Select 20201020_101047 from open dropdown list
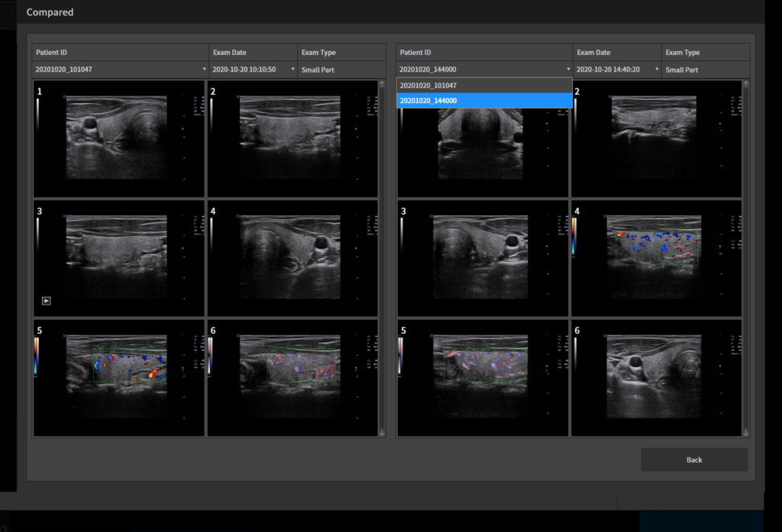This screenshot has width=782, height=532. coord(484,85)
